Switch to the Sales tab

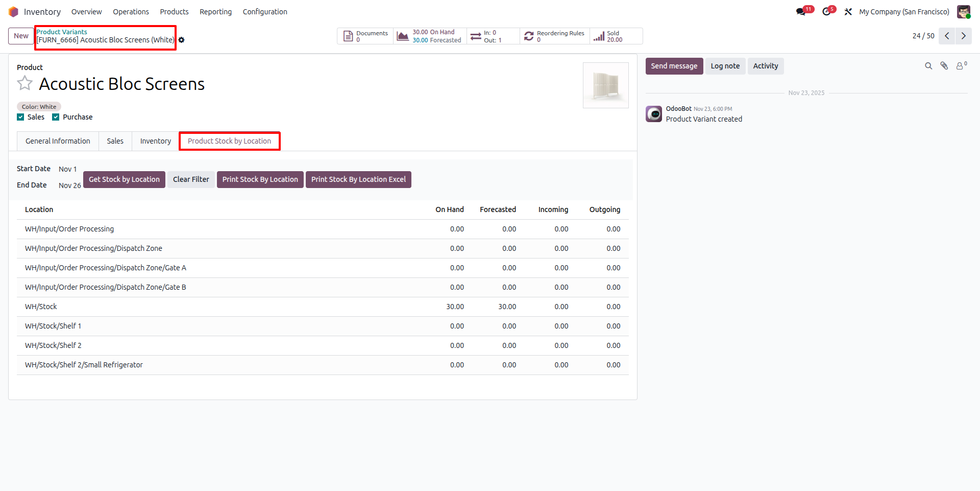(x=115, y=141)
